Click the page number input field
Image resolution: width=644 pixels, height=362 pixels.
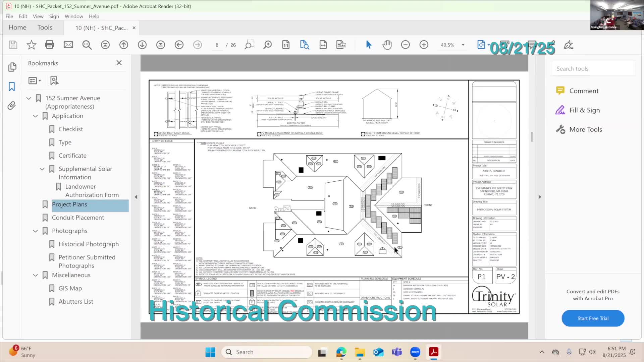pyautogui.click(x=217, y=45)
